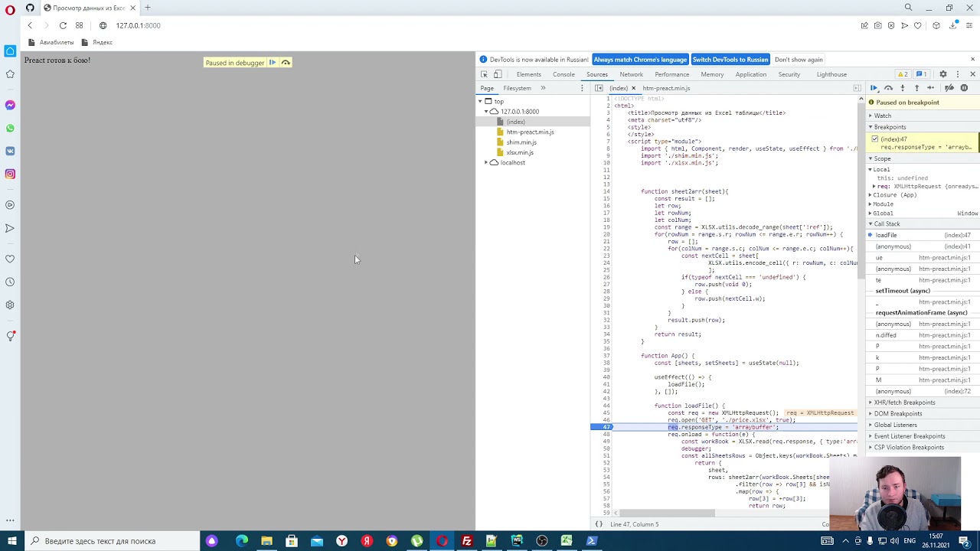
Task: Expand the localhost tree node
Action: coord(486,162)
